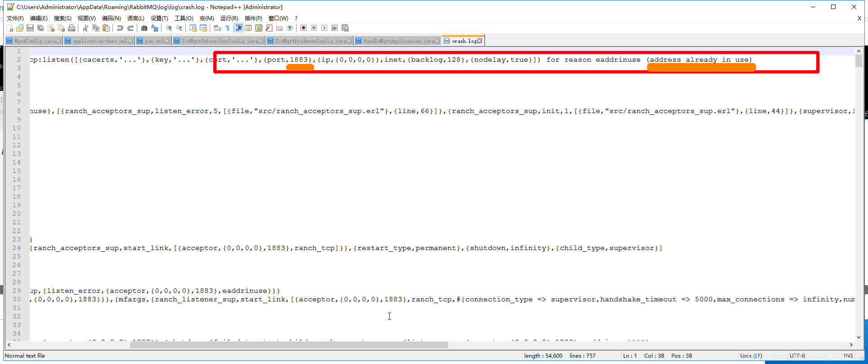Open the 窗口(W) menu
This screenshot has width=868, height=364.
point(278,18)
